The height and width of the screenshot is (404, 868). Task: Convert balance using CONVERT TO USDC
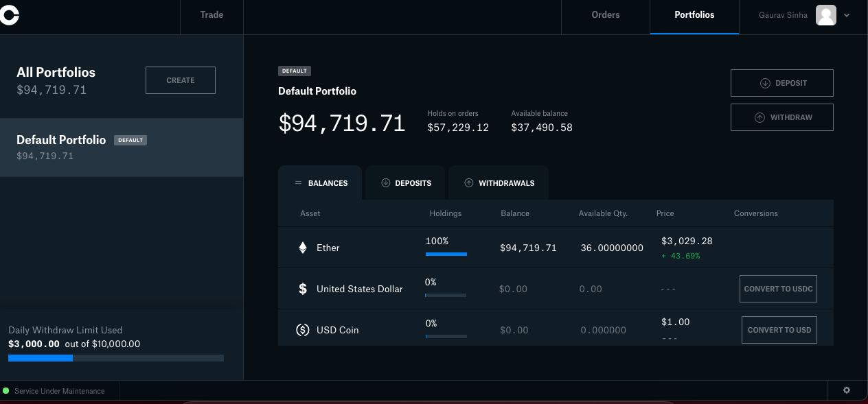pos(778,288)
